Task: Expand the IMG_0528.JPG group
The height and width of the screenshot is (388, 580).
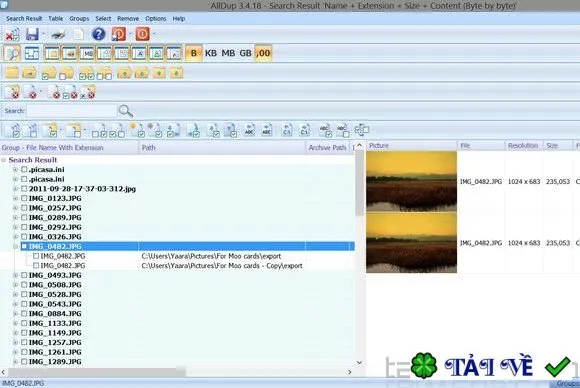Action: (x=15, y=294)
